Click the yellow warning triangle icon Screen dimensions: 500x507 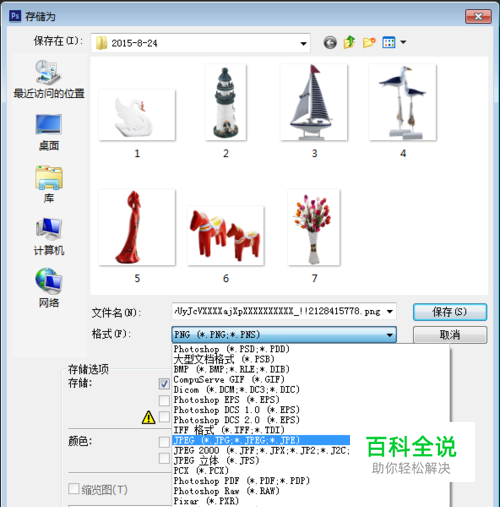(148, 417)
